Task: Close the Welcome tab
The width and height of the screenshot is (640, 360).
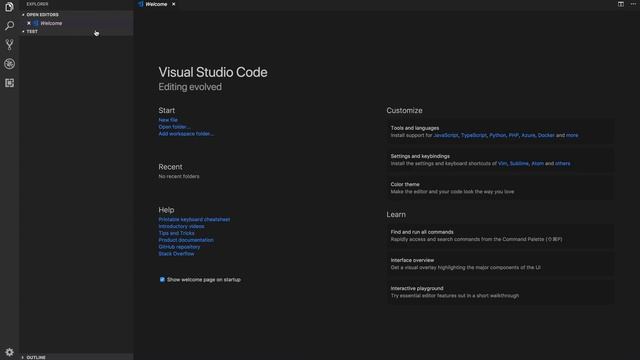Action: [173, 4]
